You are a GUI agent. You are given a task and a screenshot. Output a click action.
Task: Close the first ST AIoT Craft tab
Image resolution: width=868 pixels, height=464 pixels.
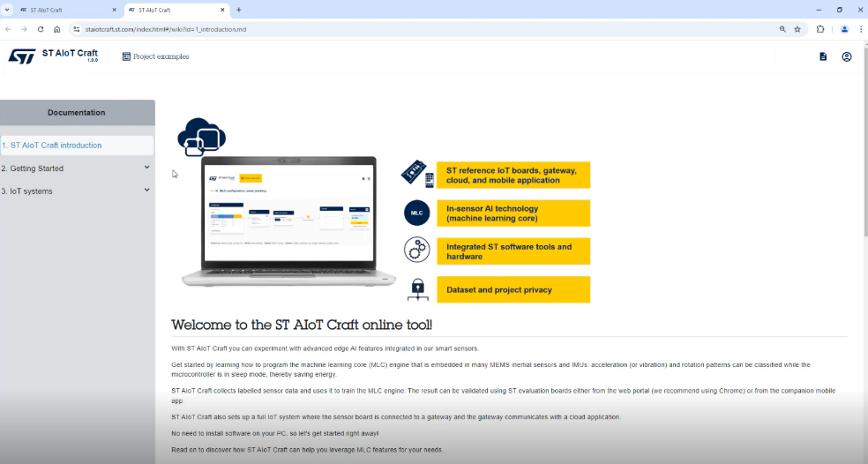pos(115,10)
